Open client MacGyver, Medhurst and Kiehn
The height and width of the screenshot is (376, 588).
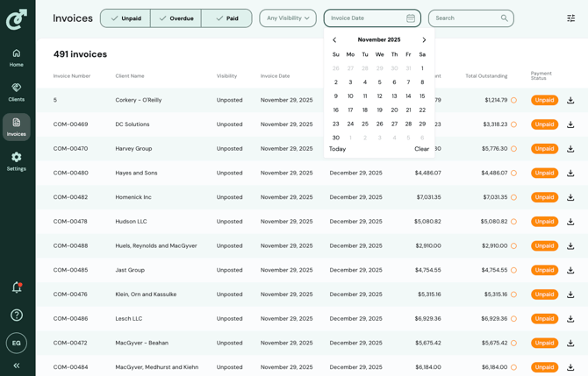157,367
